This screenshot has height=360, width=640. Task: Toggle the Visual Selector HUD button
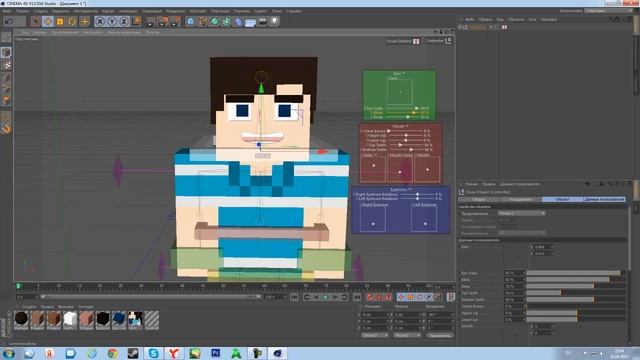coord(403,41)
